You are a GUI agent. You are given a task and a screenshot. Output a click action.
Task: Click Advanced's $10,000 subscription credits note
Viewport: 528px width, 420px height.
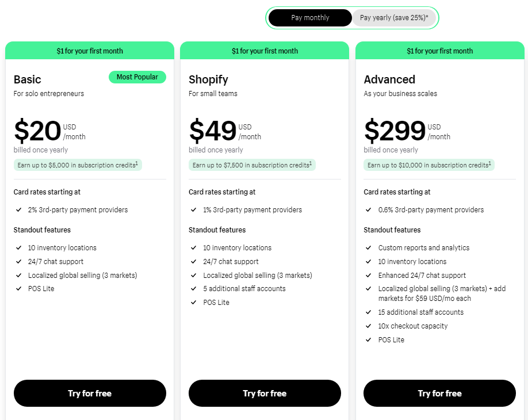[428, 165]
